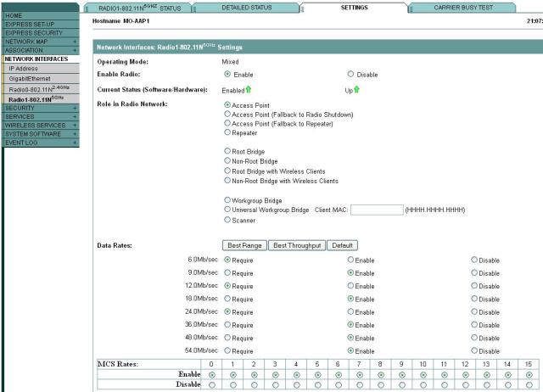
Task: Choose the Repeater radio role
Action: (227, 132)
